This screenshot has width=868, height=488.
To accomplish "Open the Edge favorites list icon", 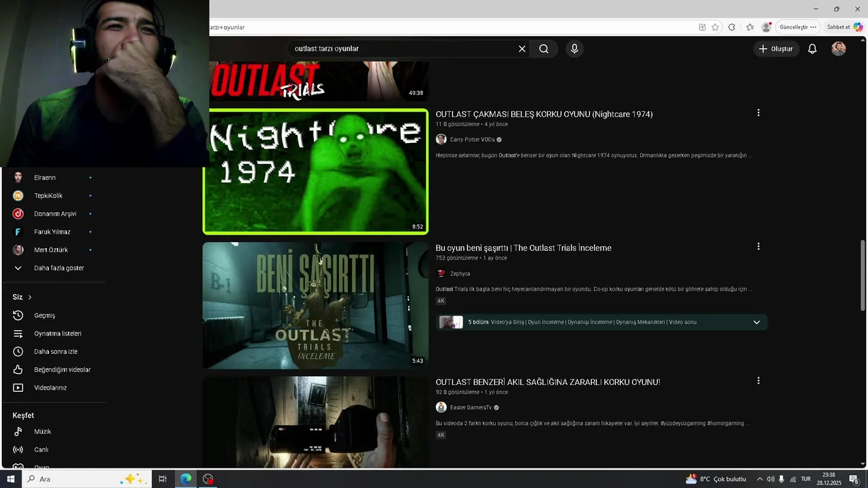I will coord(750,27).
